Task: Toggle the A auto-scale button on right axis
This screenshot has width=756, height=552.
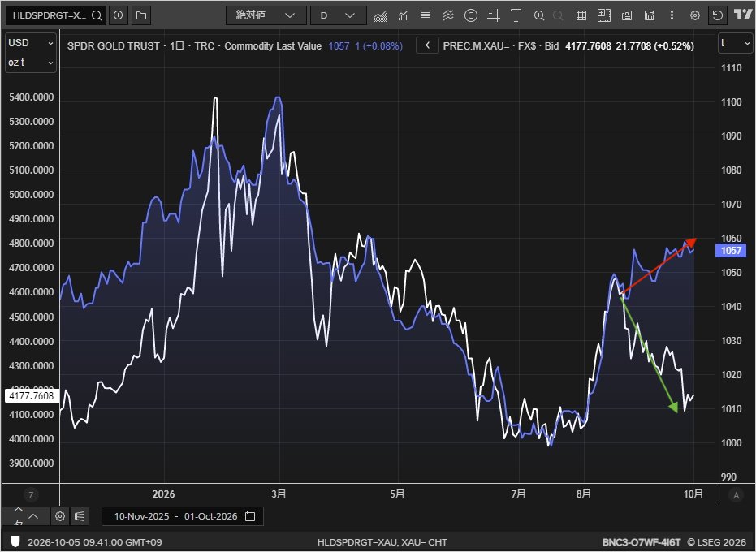Action: pyautogui.click(x=736, y=494)
